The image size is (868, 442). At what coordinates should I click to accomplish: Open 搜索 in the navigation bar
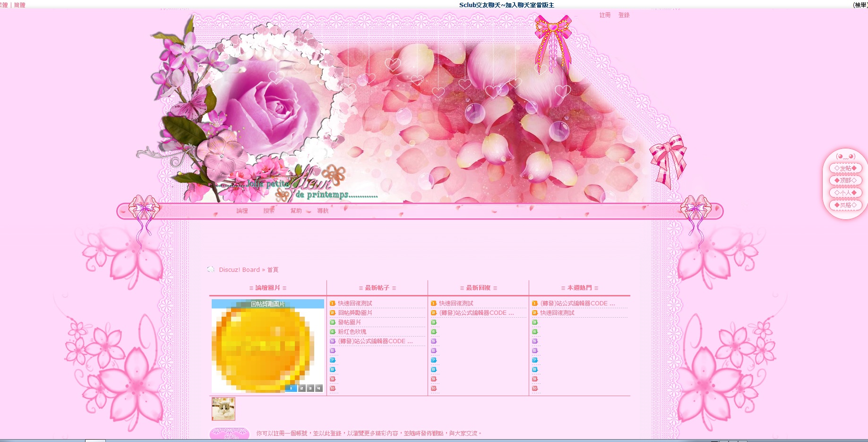269,211
